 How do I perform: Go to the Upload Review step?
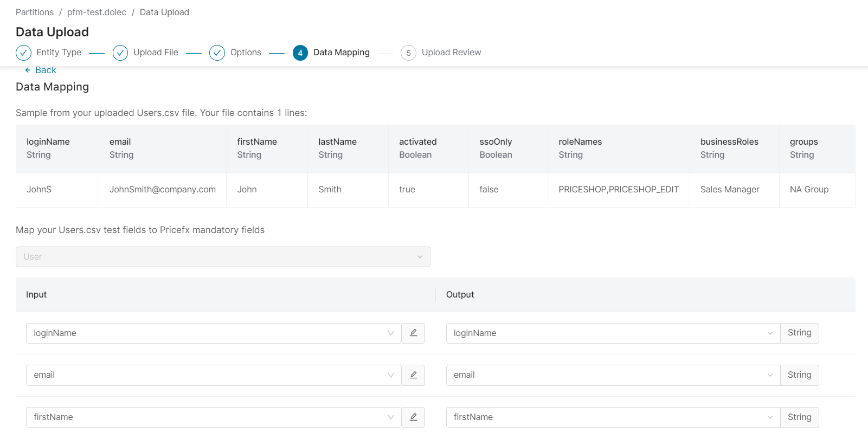click(451, 53)
